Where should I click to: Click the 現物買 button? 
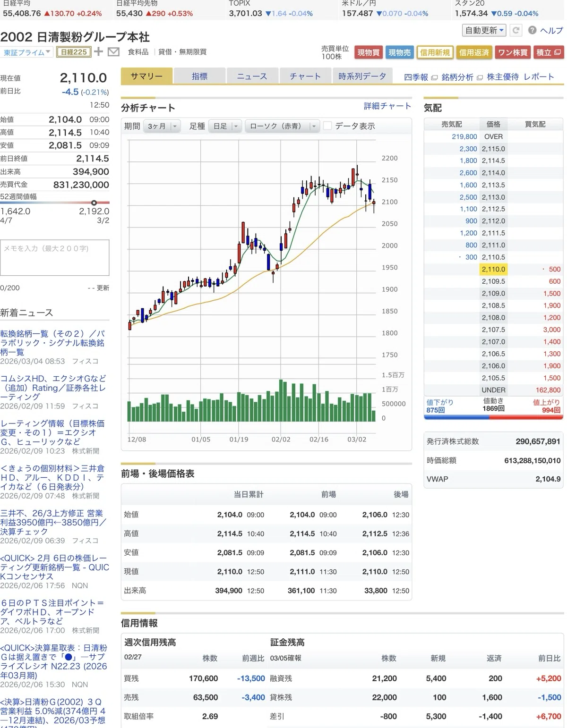369,52
